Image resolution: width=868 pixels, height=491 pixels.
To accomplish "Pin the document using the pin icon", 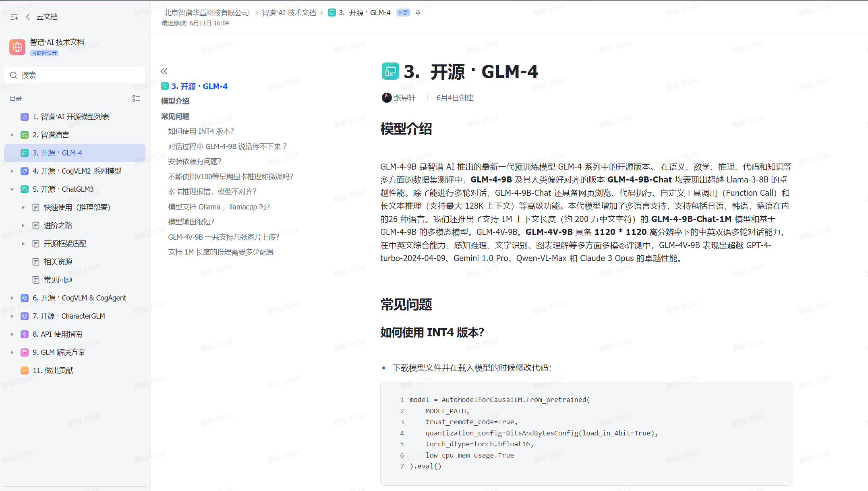I will pyautogui.click(x=418, y=12).
